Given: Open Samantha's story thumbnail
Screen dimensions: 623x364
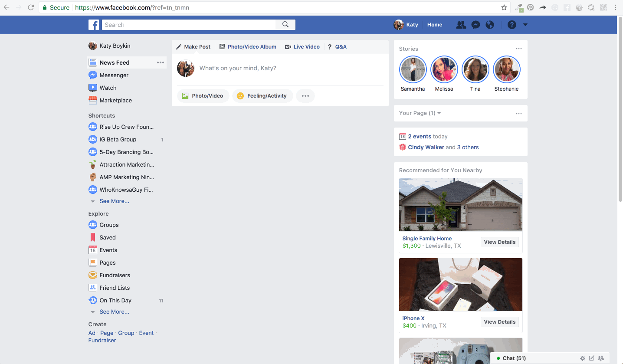Looking at the screenshot, I should tap(413, 69).
